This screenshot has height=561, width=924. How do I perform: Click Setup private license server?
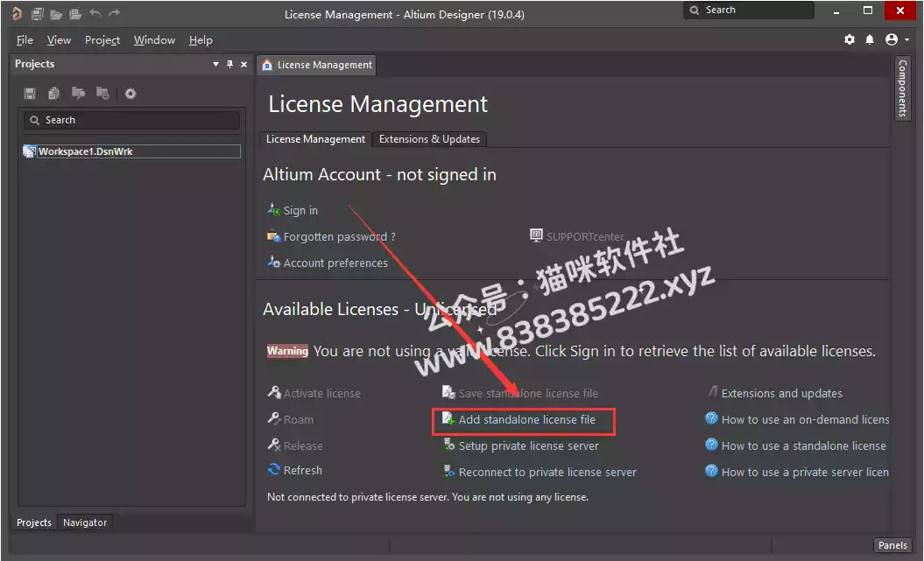click(x=529, y=446)
